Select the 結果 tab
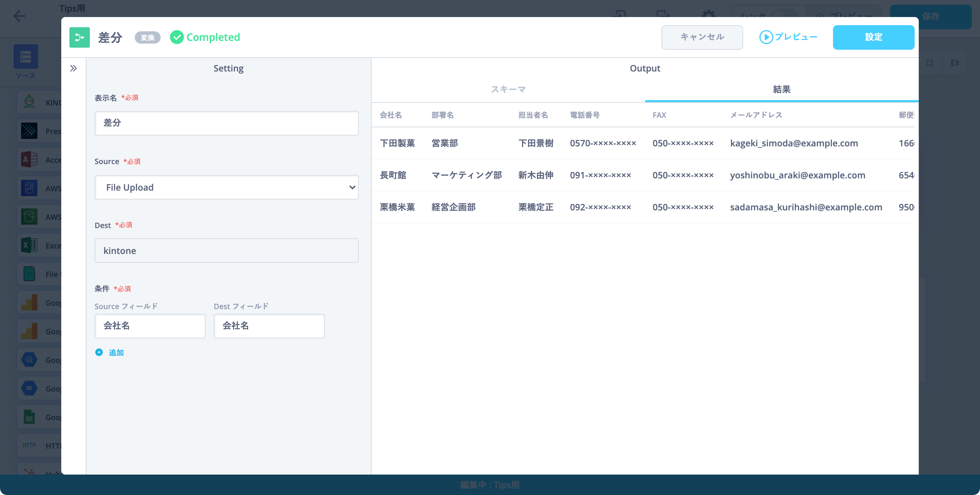 pos(781,90)
